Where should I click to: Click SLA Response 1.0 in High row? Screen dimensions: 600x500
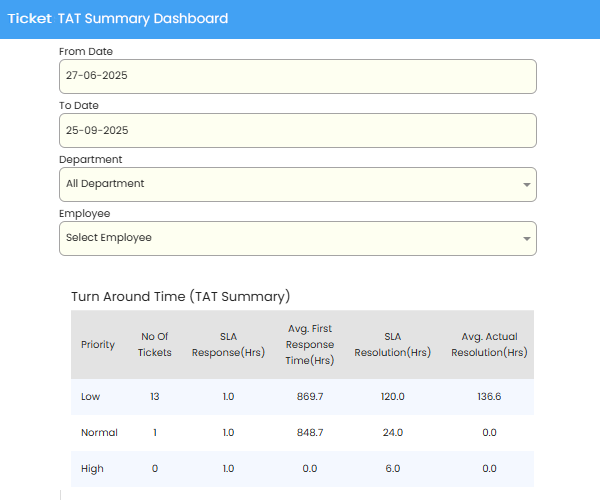228,469
